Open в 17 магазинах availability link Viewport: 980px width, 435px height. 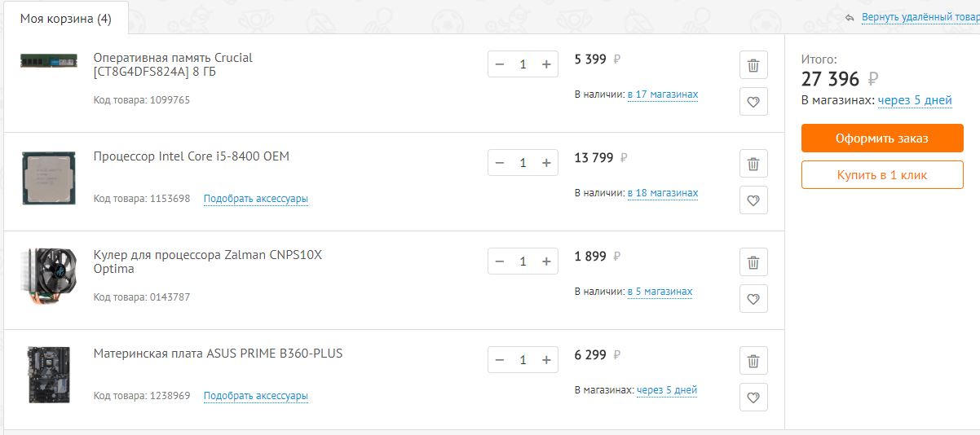click(x=662, y=94)
